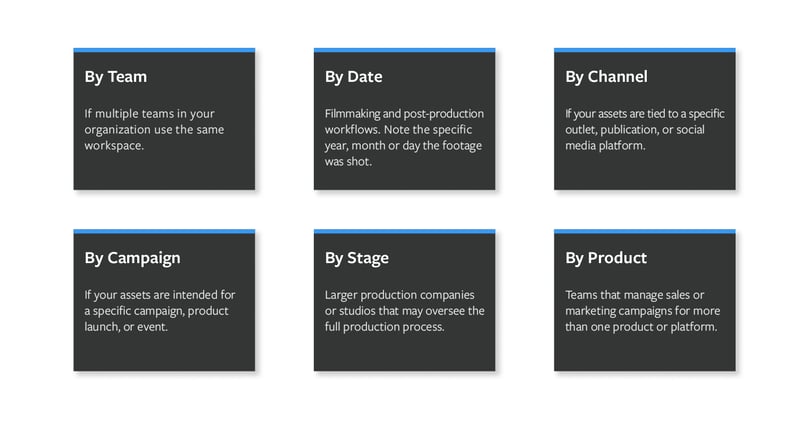Click blue accent bar above By Stage
The width and height of the screenshot is (809, 422).
coord(404,231)
